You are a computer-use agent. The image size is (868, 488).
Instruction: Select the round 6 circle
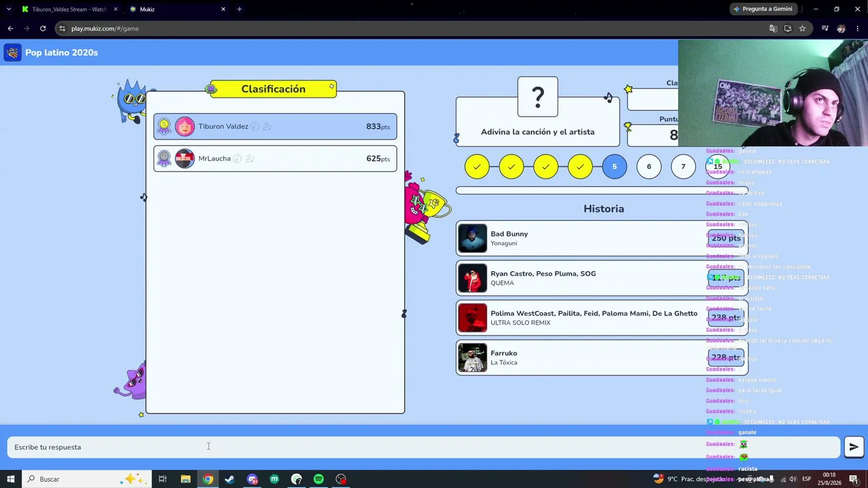click(649, 167)
